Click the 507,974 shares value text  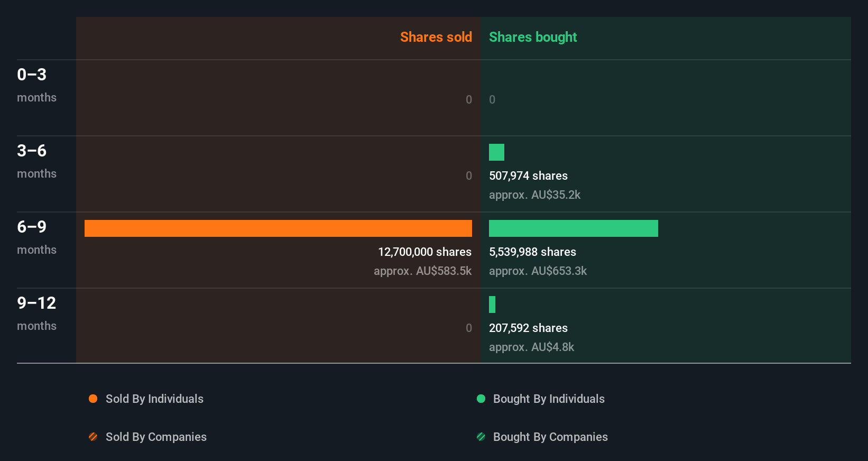528,176
